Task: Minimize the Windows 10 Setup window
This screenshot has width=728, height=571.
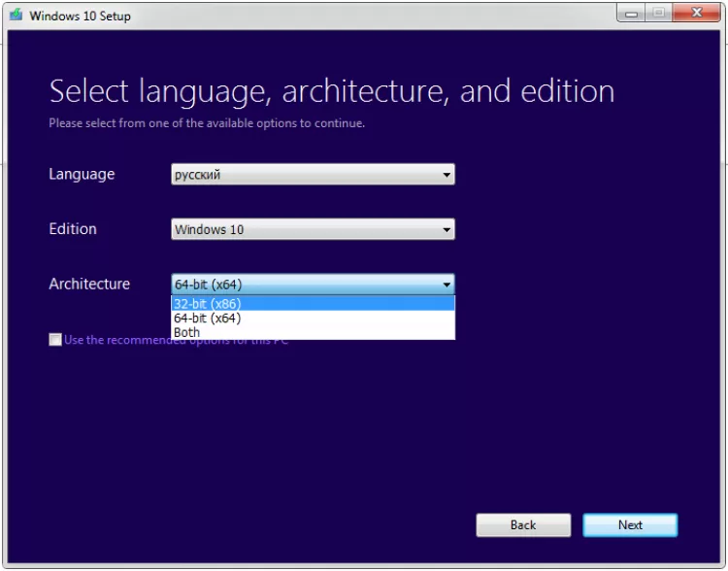Action: pos(631,13)
